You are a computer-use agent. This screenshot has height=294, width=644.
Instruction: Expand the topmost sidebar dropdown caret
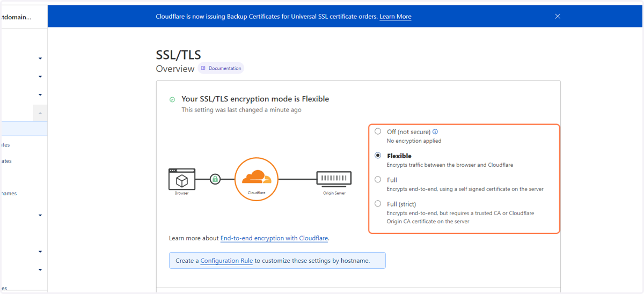[x=40, y=58]
